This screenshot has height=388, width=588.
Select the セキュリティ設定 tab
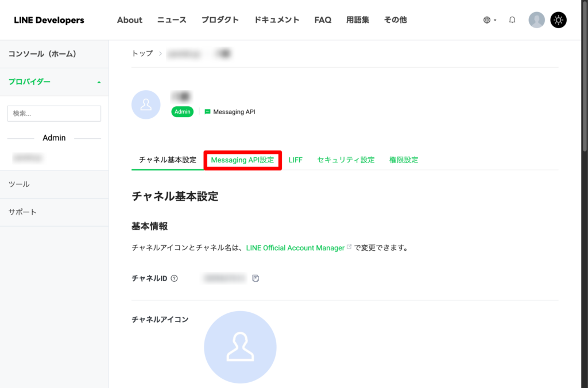346,160
